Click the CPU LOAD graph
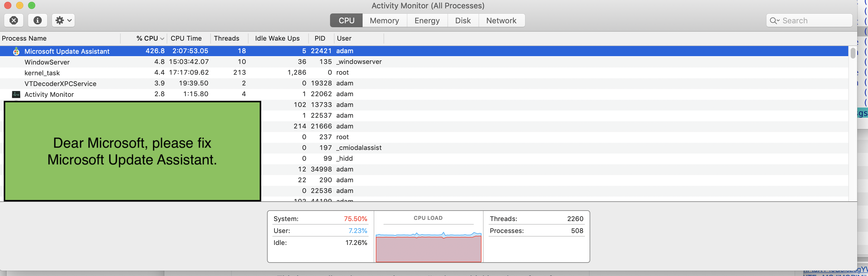 (x=428, y=247)
